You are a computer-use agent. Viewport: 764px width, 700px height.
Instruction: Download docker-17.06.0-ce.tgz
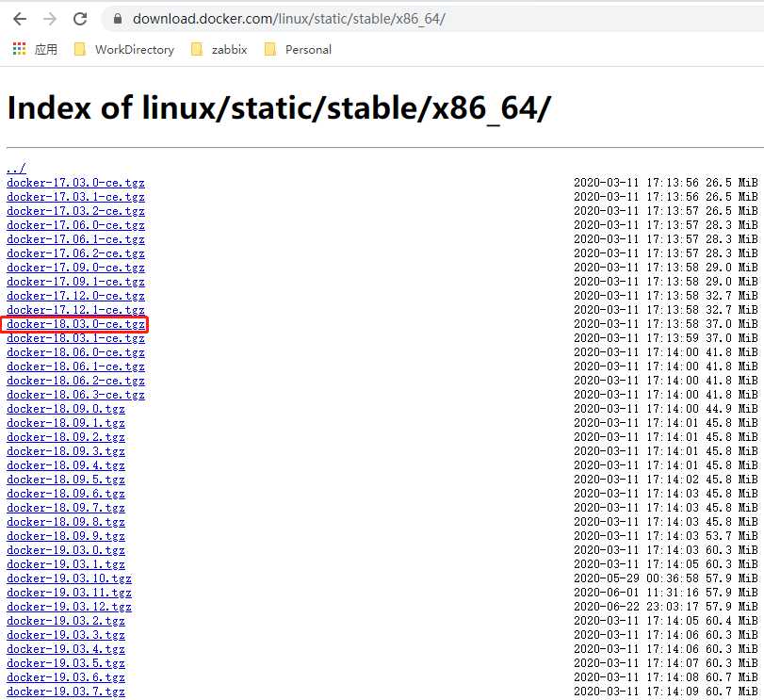(x=75, y=225)
